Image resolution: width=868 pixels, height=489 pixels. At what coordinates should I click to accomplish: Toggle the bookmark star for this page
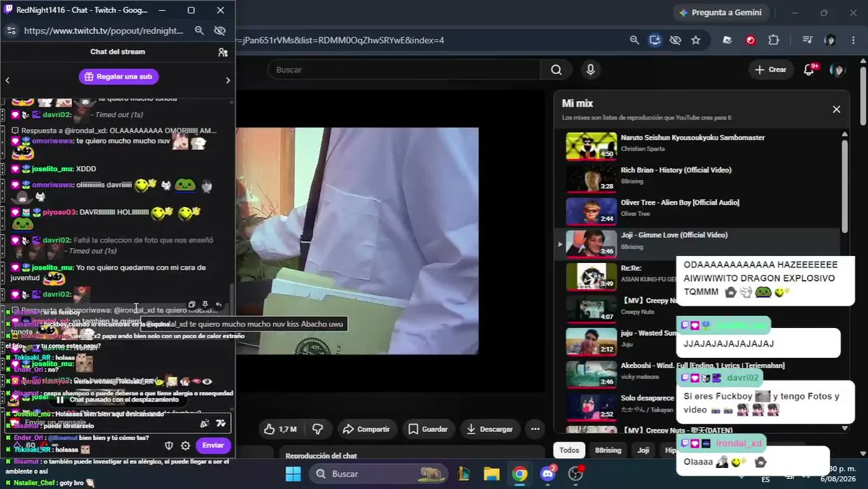695,40
